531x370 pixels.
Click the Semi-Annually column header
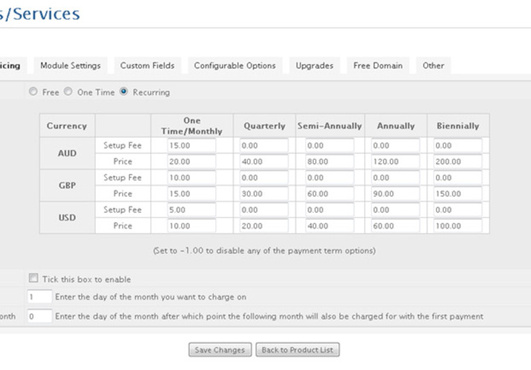(330, 126)
